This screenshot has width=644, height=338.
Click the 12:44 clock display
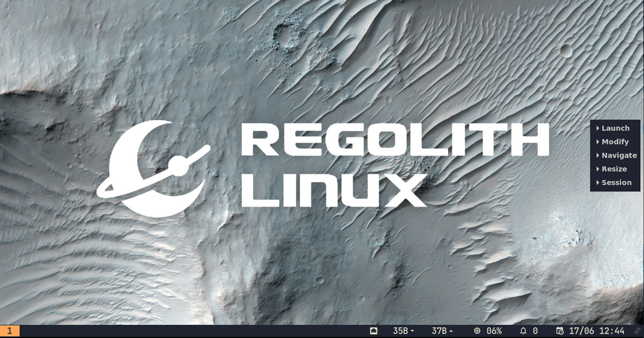613,330
